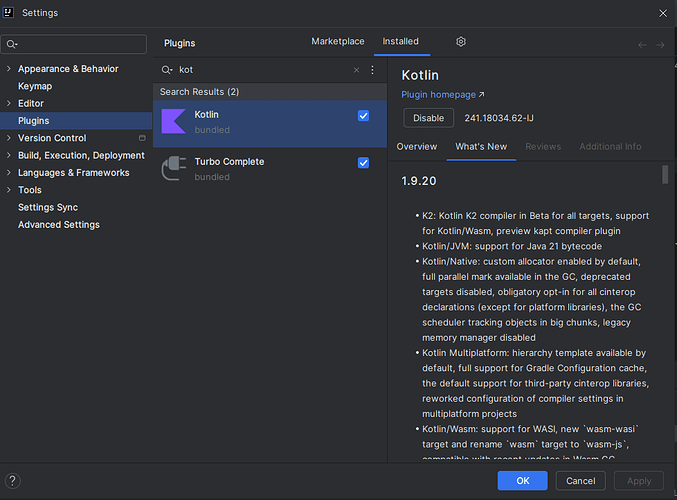The image size is (677, 500).
Task: Clear the plugin search with the X icon
Action: [x=356, y=71]
